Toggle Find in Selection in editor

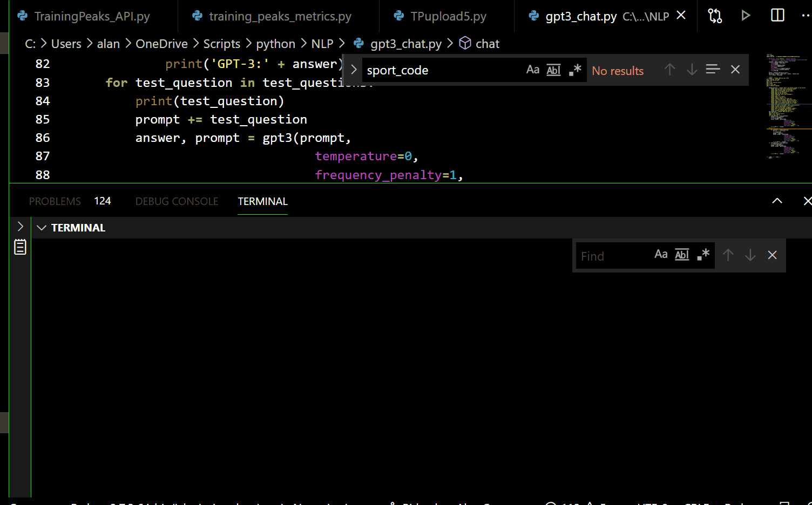[713, 70]
